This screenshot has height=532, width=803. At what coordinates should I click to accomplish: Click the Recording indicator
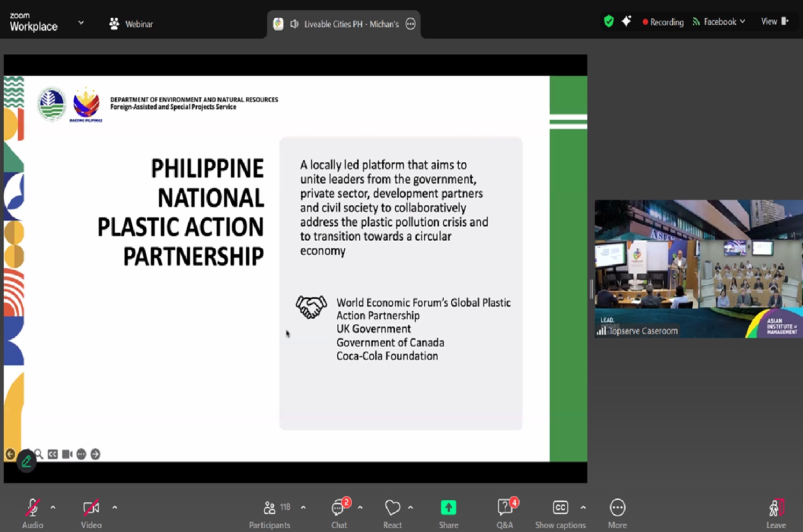coord(663,22)
